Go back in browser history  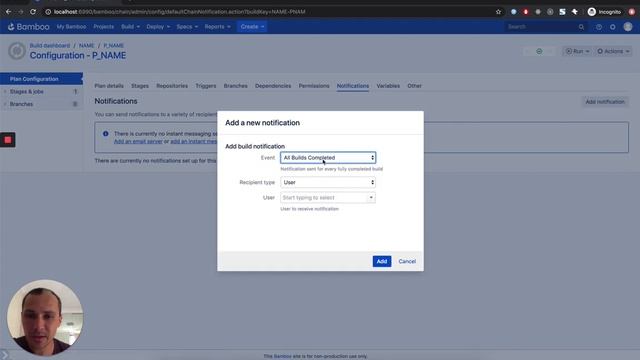[9, 12]
